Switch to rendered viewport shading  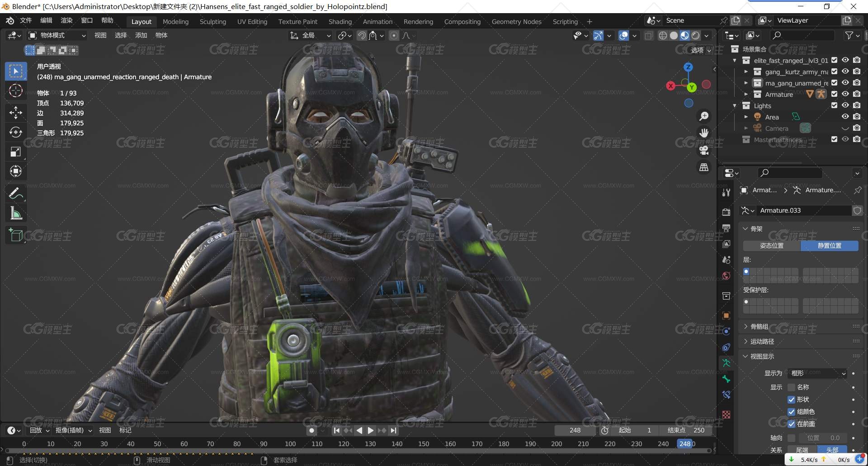pyautogui.click(x=696, y=35)
